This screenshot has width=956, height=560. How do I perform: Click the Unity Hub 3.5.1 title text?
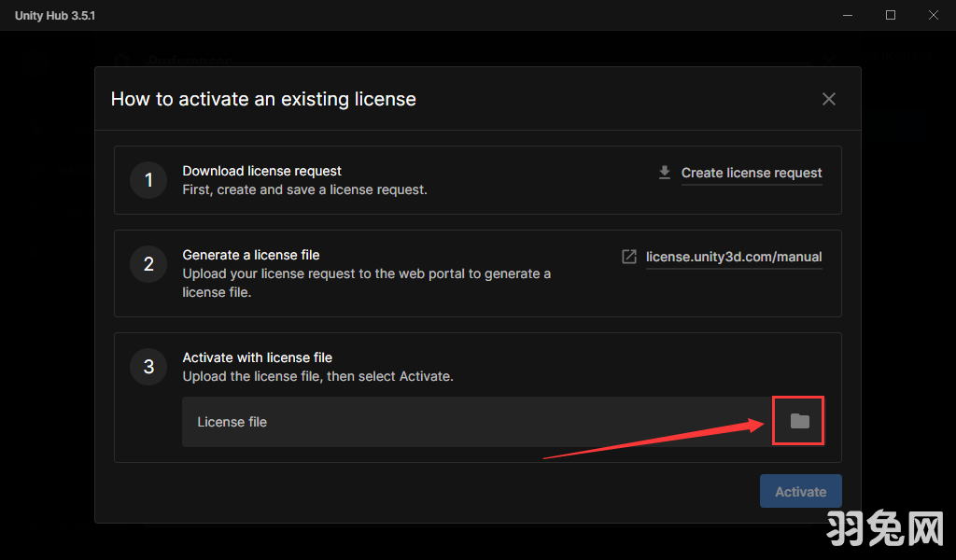(55, 16)
